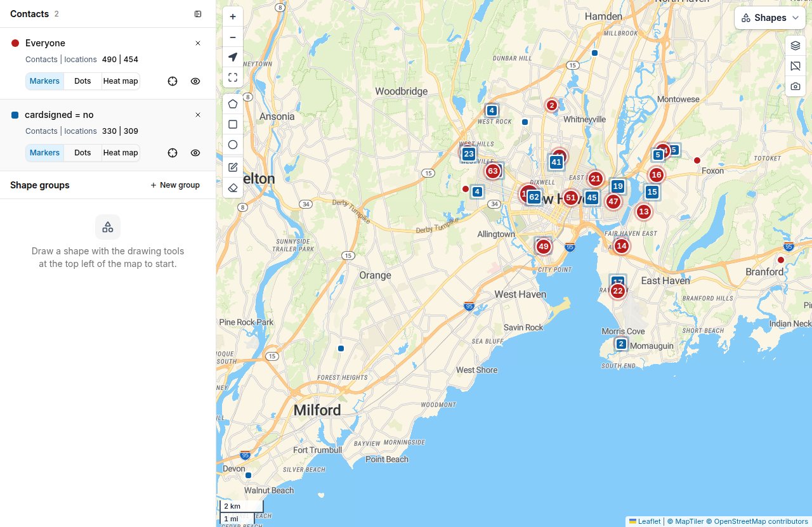Toggle fullscreen map view

[x=233, y=77]
